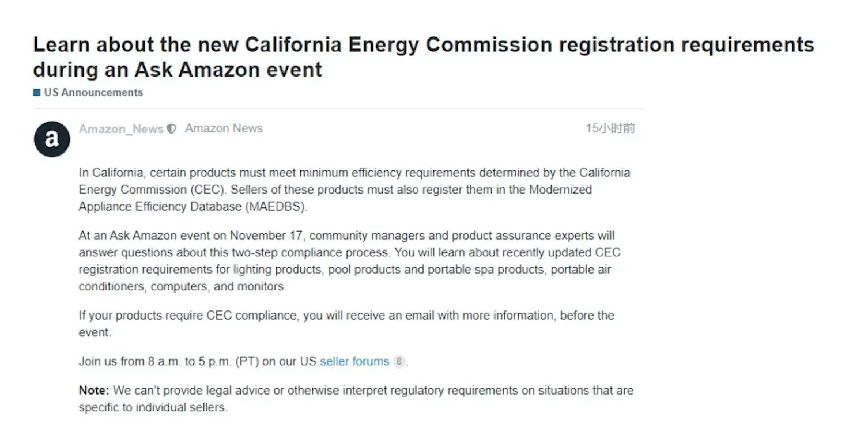Click the moderator shield icon beside Amazon_News
This screenshot has width=868, height=432.
[x=171, y=129]
